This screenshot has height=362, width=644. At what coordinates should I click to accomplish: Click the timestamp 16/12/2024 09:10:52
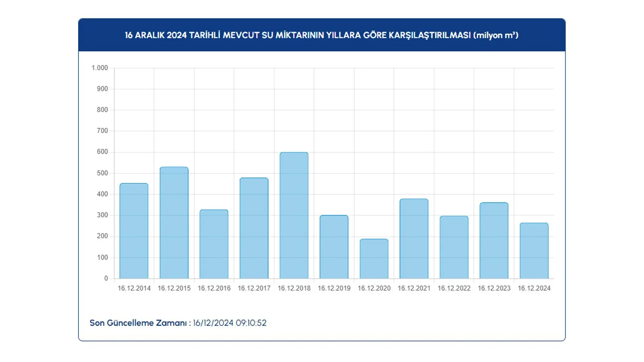(230, 323)
